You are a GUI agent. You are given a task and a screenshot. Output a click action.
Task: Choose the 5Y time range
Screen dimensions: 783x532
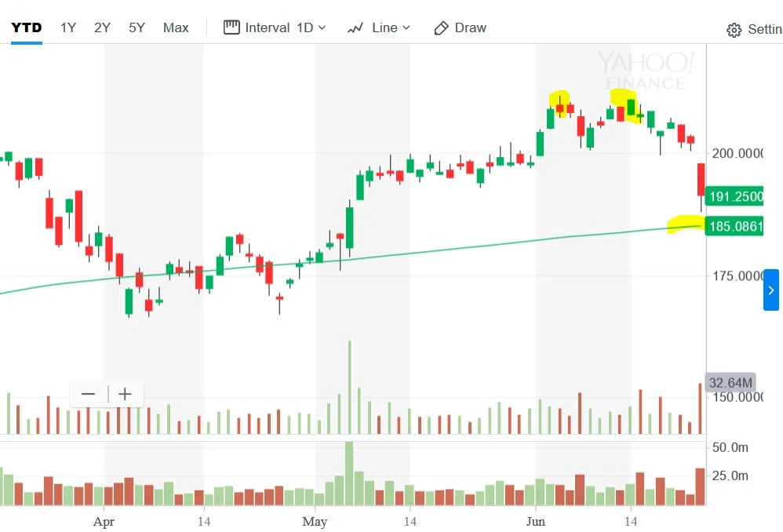coord(137,27)
